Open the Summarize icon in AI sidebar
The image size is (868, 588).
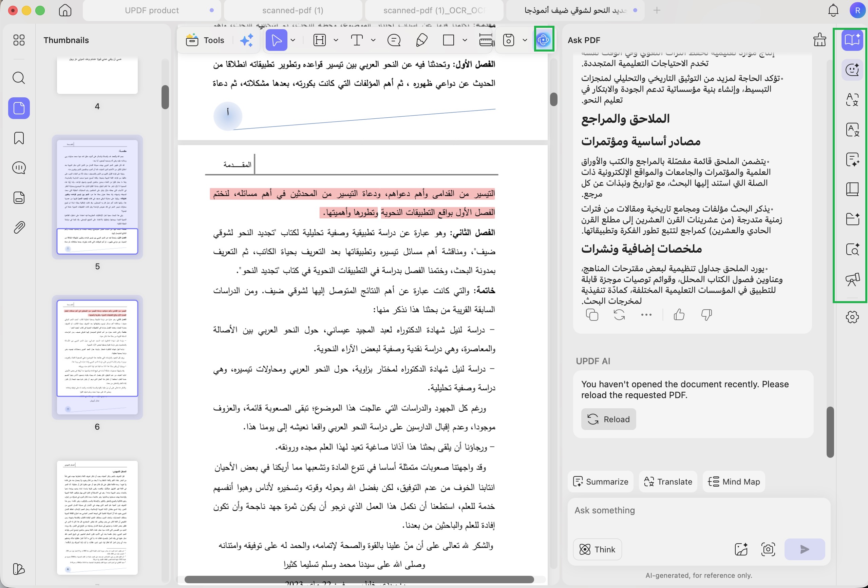[852, 159]
